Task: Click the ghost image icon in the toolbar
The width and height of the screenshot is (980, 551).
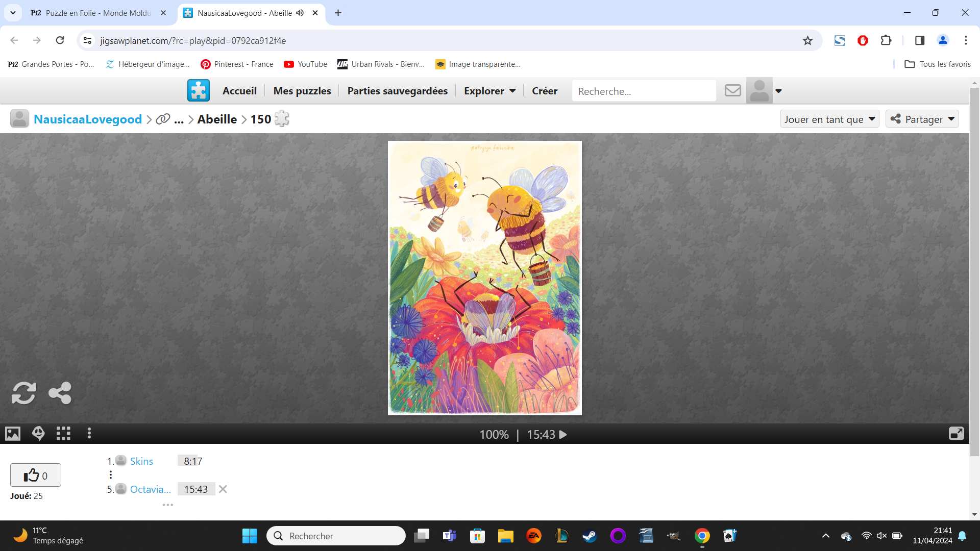Action: [x=38, y=434]
